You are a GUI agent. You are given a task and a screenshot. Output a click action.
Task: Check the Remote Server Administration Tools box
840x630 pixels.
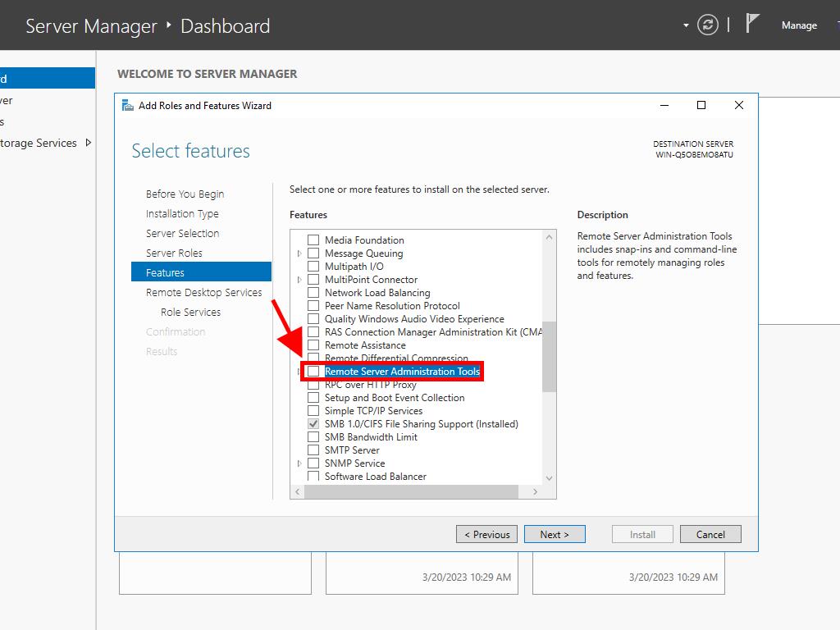[x=313, y=372]
